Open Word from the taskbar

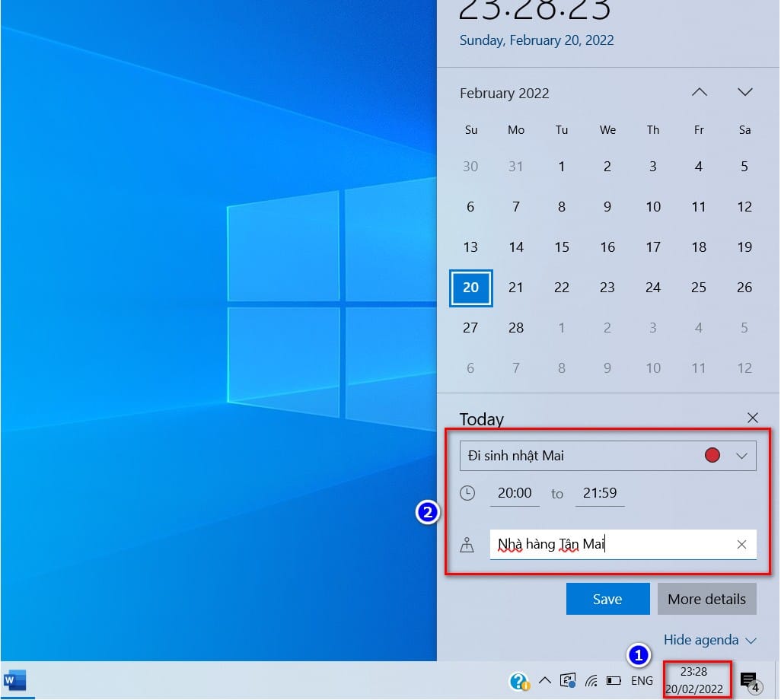(14, 680)
